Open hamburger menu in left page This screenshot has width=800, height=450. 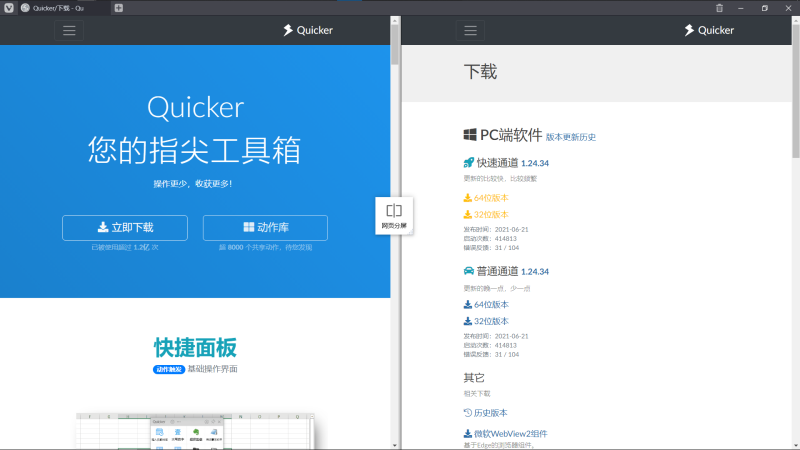(x=69, y=30)
